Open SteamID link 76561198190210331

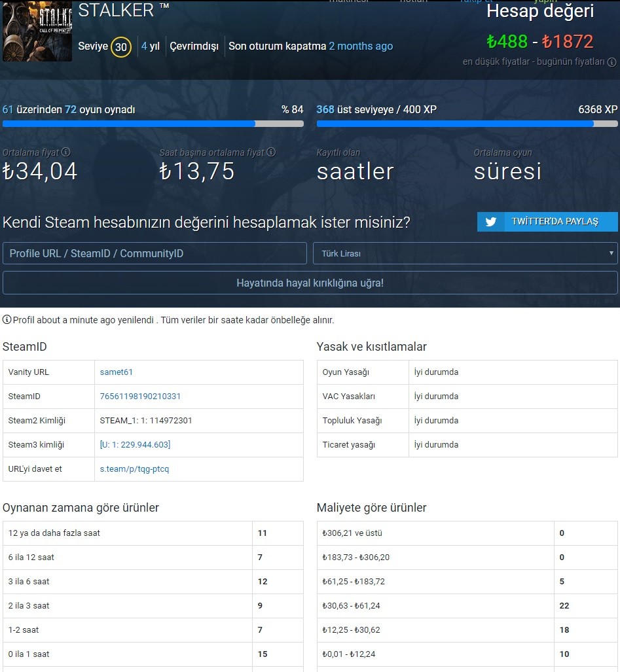(140, 397)
